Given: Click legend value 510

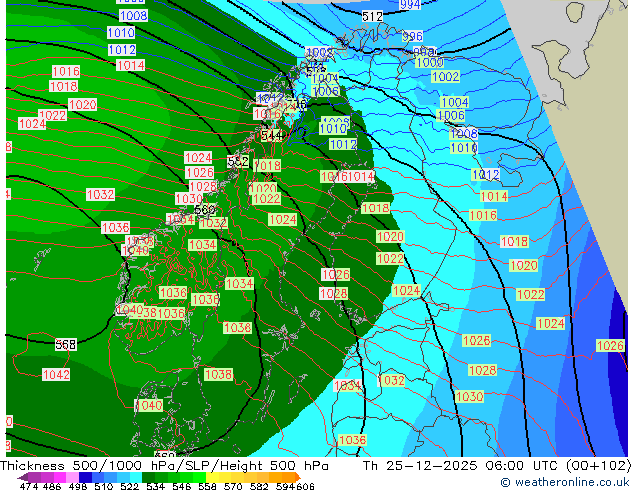Looking at the screenshot, I should click(x=104, y=486).
